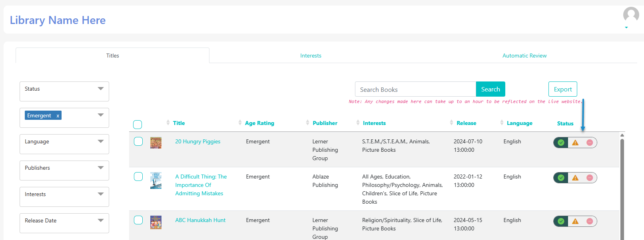Open A Difficult Thing cover thumbnail
Image resolution: width=644 pixels, height=240 pixels.
pos(156,180)
